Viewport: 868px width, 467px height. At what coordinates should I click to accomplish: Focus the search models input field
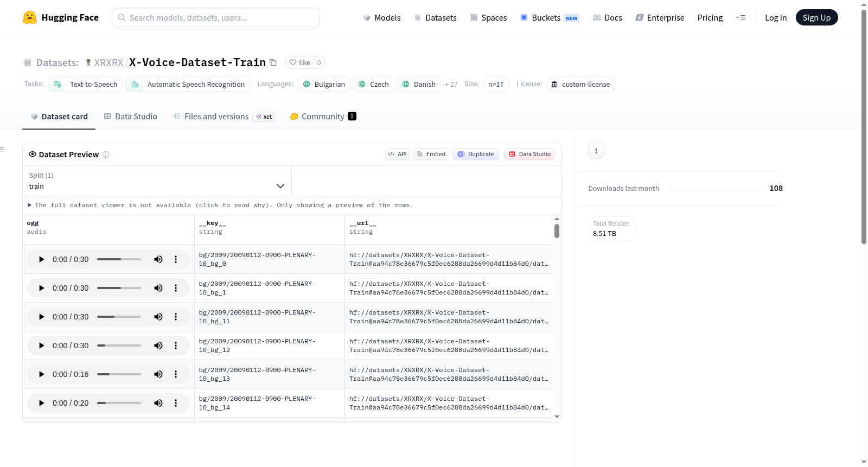[216, 17]
